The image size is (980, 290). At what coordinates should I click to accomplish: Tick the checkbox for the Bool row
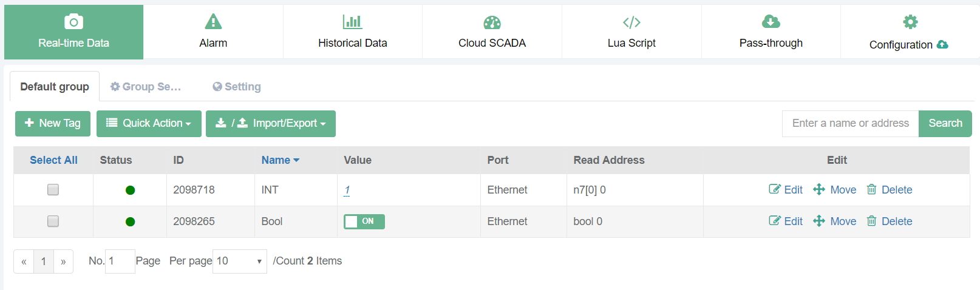53,221
